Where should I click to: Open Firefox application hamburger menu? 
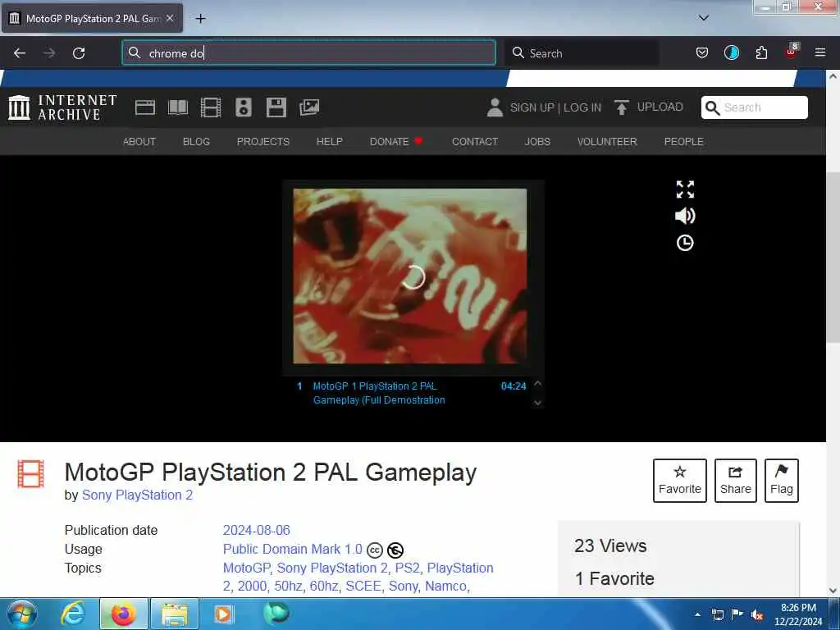pos(820,52)
